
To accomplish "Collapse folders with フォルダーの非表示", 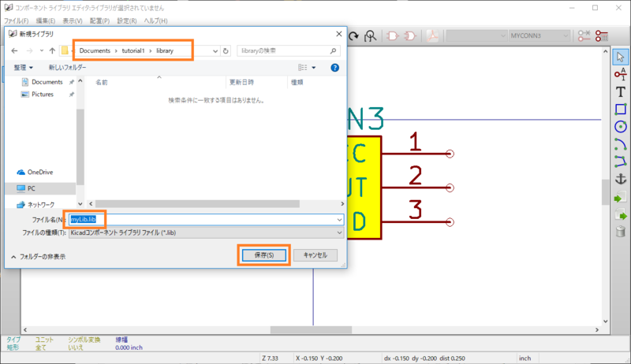I will click(x=38, y=256).
